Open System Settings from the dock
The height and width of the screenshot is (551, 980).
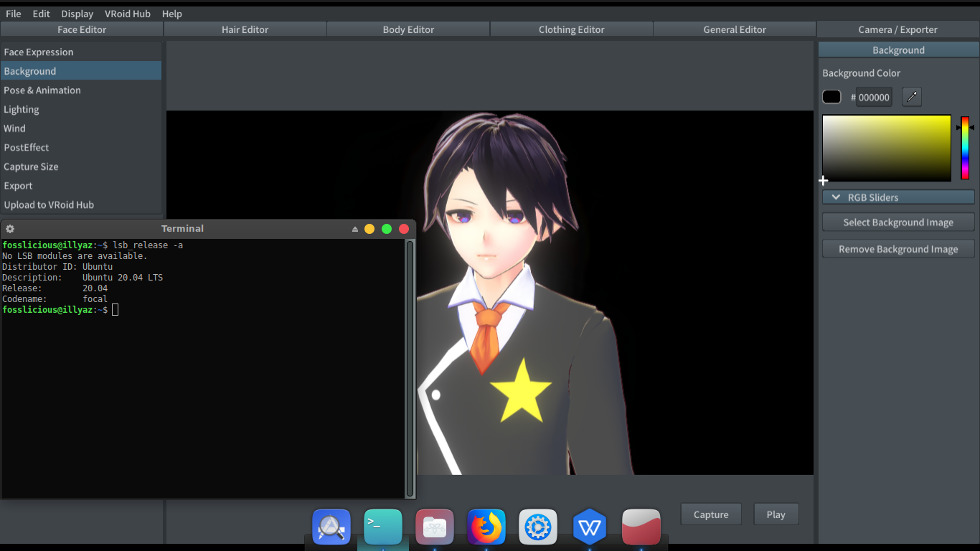pos(538,526)
